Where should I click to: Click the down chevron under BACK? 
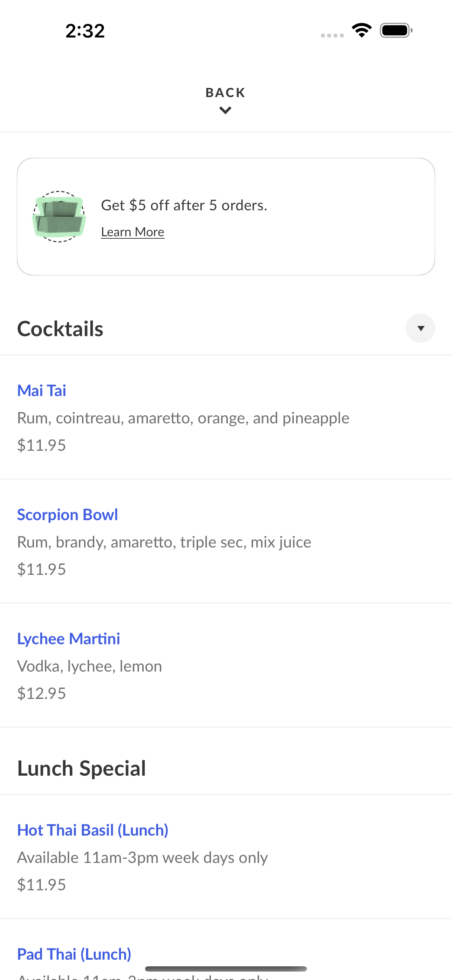pyautogui.click(x=226, y=110)
